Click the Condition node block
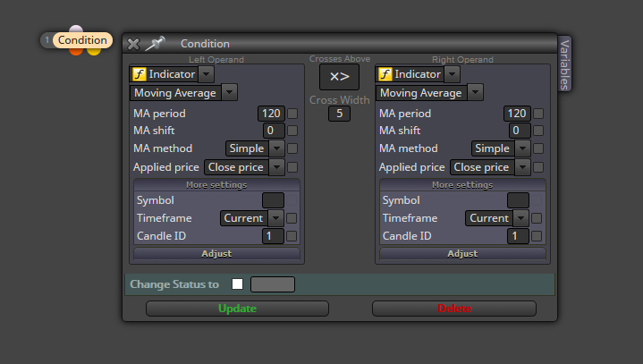 coord(82,40)
